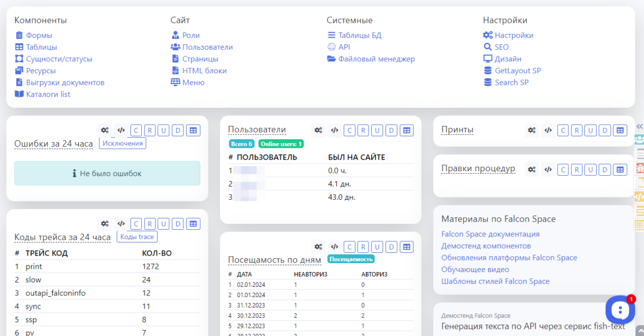
Task: Click the Исключения badge button
Action: coord(122,143)
